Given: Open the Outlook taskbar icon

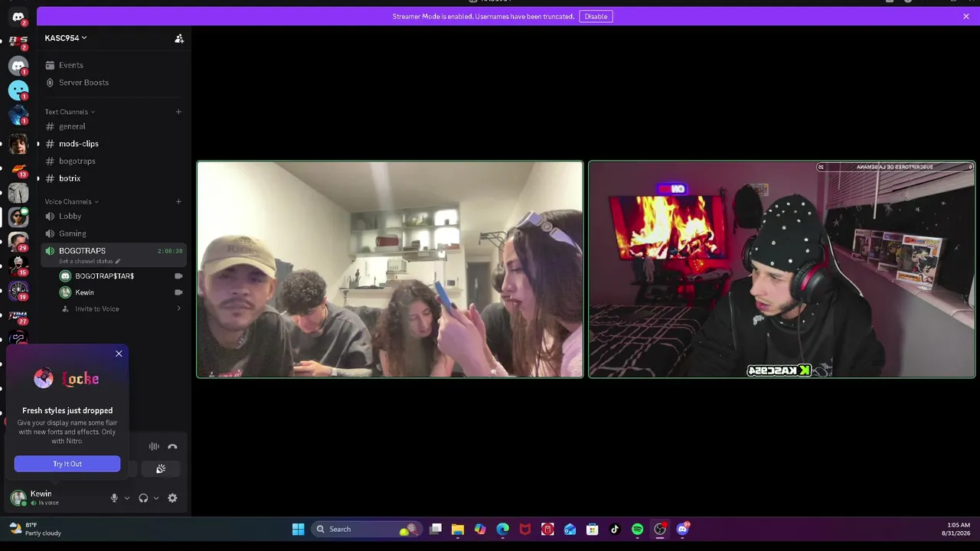Looking at the screenshot, I should tap(570, 529).
